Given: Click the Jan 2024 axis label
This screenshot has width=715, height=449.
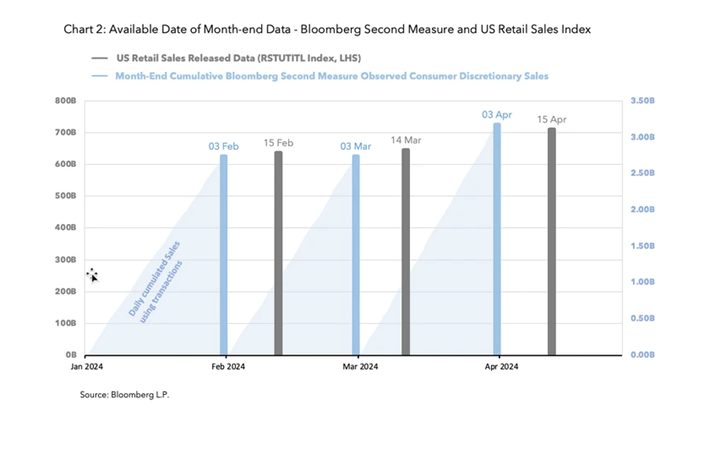Looking at the screenshot, I should click(87, 366).
